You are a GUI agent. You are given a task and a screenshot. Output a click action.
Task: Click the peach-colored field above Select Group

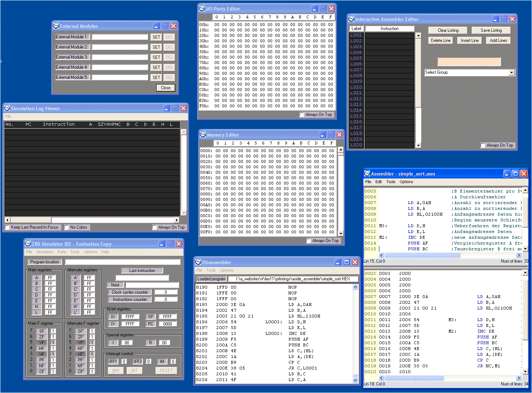[x=469, y=62]
